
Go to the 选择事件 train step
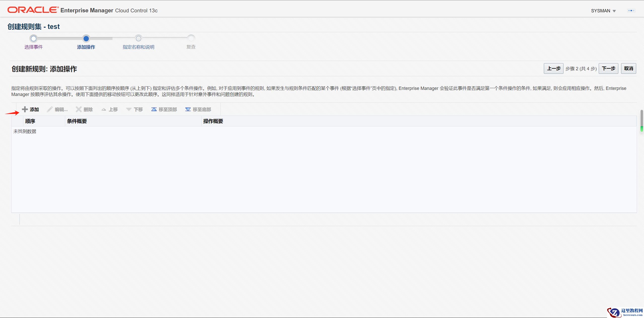pyautogui.click(x=33, y=39)
